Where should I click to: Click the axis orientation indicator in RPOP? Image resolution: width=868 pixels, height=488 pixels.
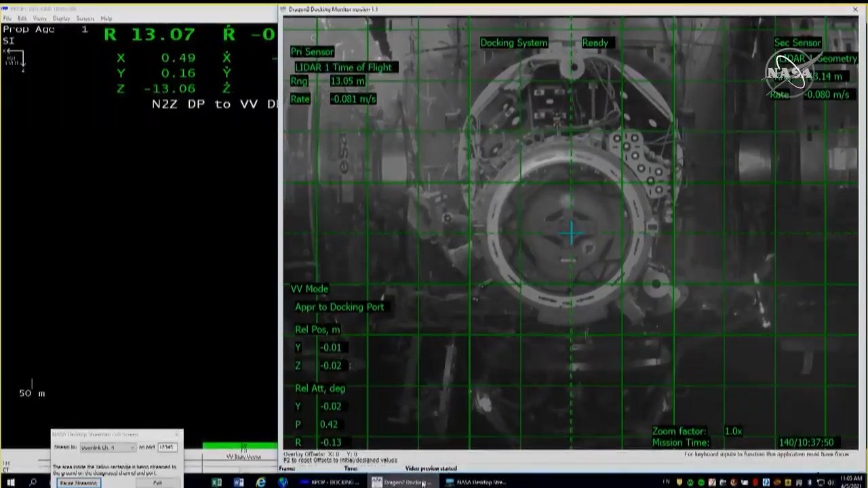(14, 60)
